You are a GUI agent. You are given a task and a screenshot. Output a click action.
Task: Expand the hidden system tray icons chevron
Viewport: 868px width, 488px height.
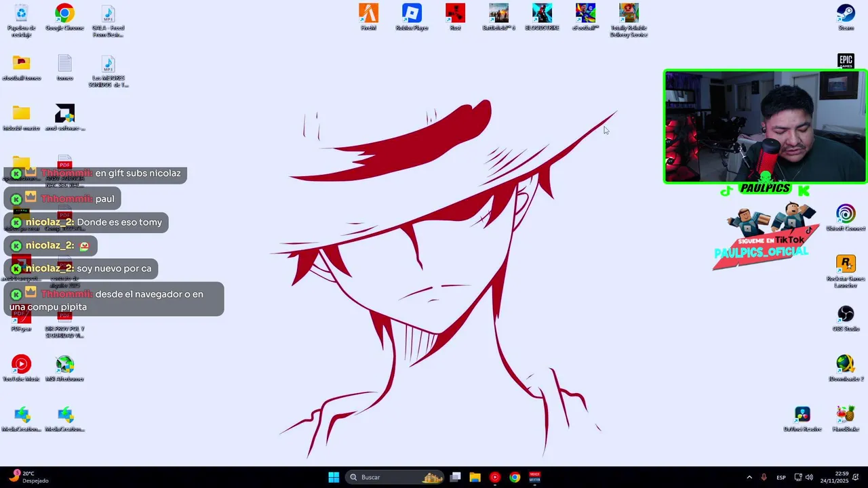coord(749,477)
